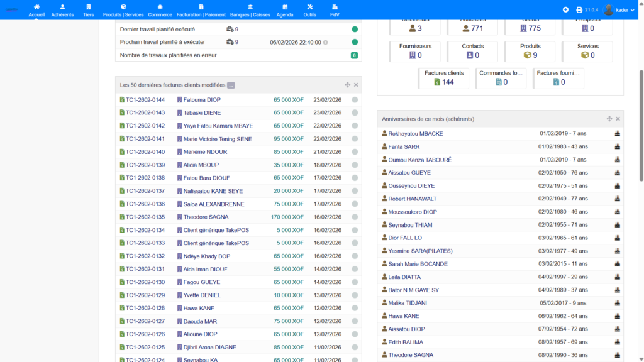Click move handle on invoices widget
This screenshot has height=362, width=644.
(347, 85)
